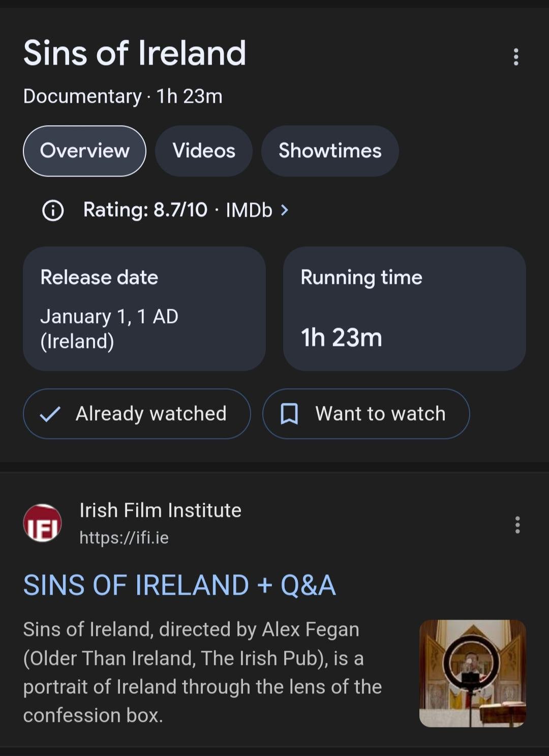
Task: Tap the Running time info card
Action: (405, 309)
